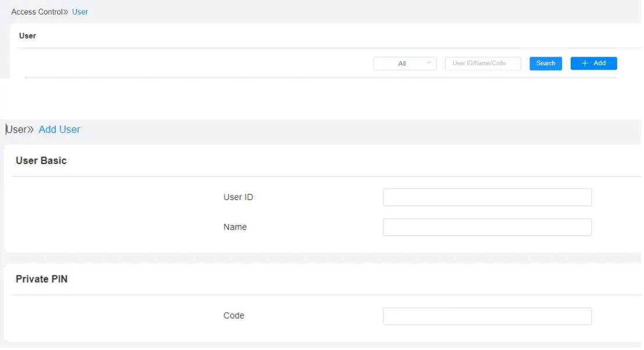The height and width of the screenshot is (350, 644).
Task: Click the chevron separator after Access Control
Action: 66,12
